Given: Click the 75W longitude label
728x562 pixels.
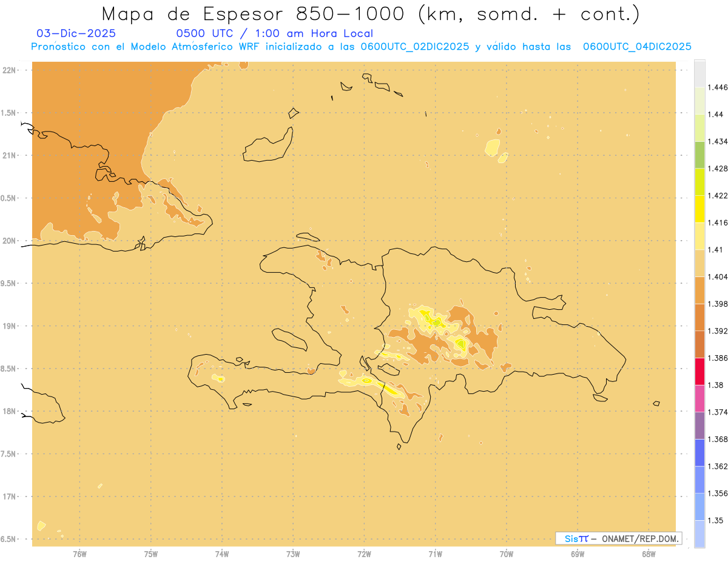Looking at the screenshot, I should [151, 554].
